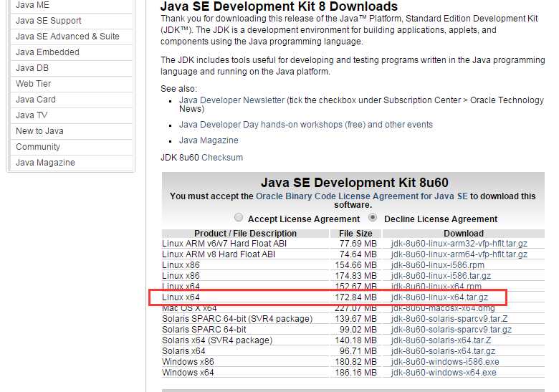Open Java Magazine in the sidebar menu
The height and width of the screenshot is (392, 559).
click(x=45, y=162)
